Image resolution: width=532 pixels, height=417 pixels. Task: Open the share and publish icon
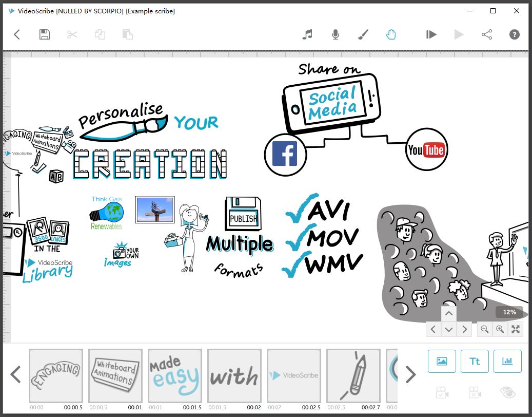point(486,34)
